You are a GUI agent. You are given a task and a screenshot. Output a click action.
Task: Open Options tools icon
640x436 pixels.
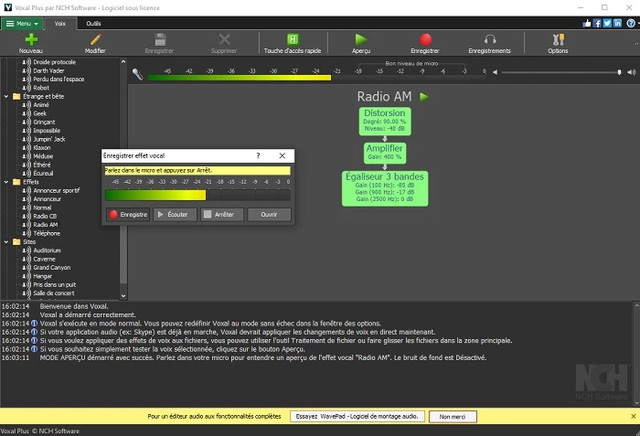click(558, 39)
